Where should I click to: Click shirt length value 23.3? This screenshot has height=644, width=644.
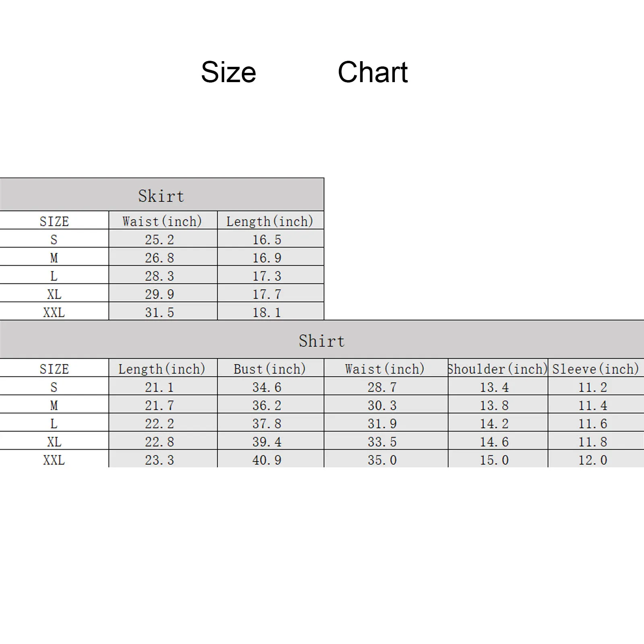[160, 460]
